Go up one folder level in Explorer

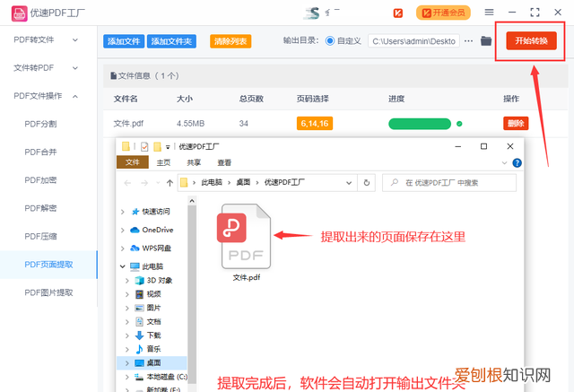point(170,183)
